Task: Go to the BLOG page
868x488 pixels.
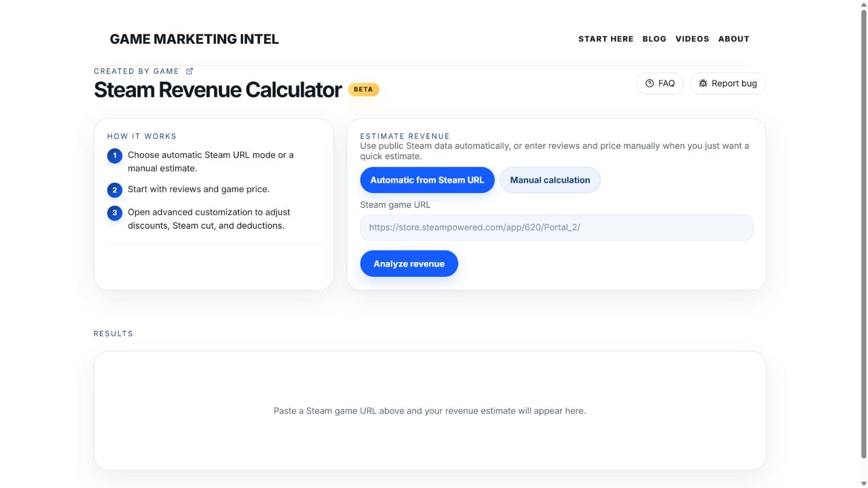Action: pos(654,39)
